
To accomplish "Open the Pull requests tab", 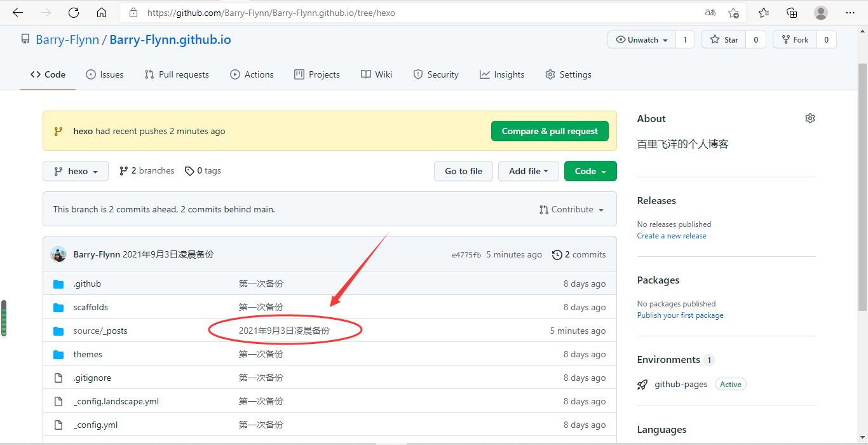I will pos(177,74).
